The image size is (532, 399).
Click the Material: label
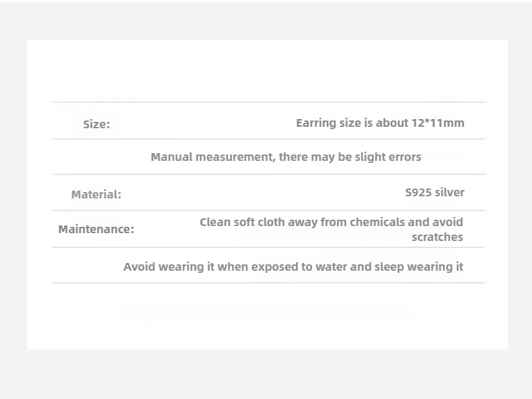click(x=96, y=195)
